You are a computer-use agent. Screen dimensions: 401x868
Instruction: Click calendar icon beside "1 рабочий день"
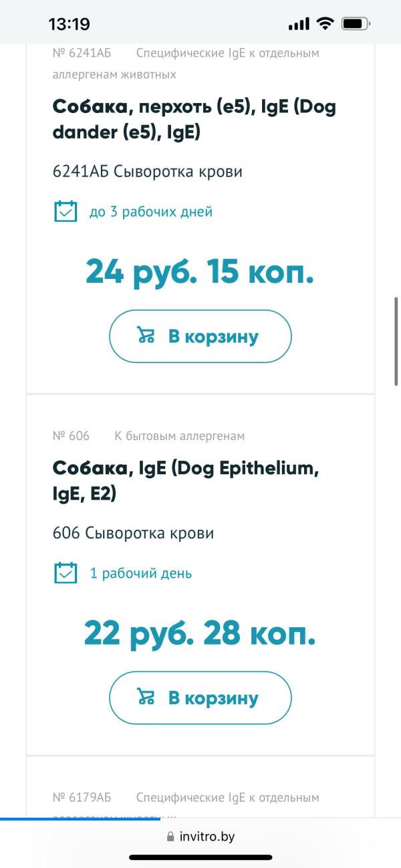tap(65, 573)
